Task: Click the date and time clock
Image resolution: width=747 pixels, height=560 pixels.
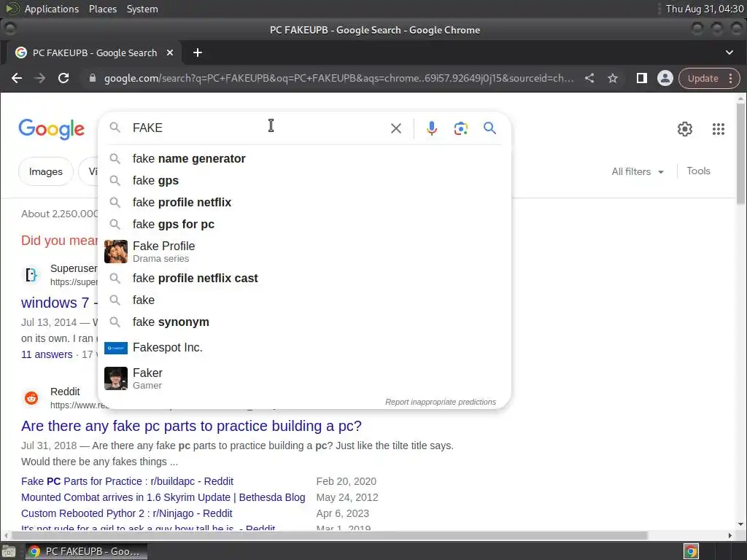Action: point(705,9)
